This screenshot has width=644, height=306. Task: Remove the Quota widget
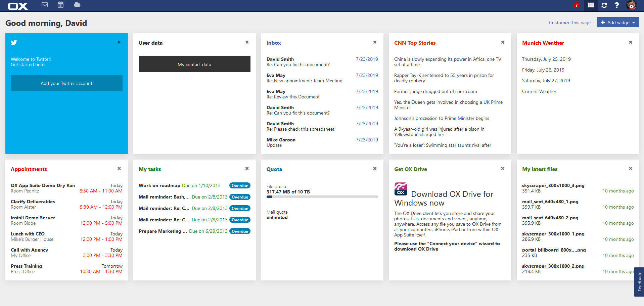(374, 168)
